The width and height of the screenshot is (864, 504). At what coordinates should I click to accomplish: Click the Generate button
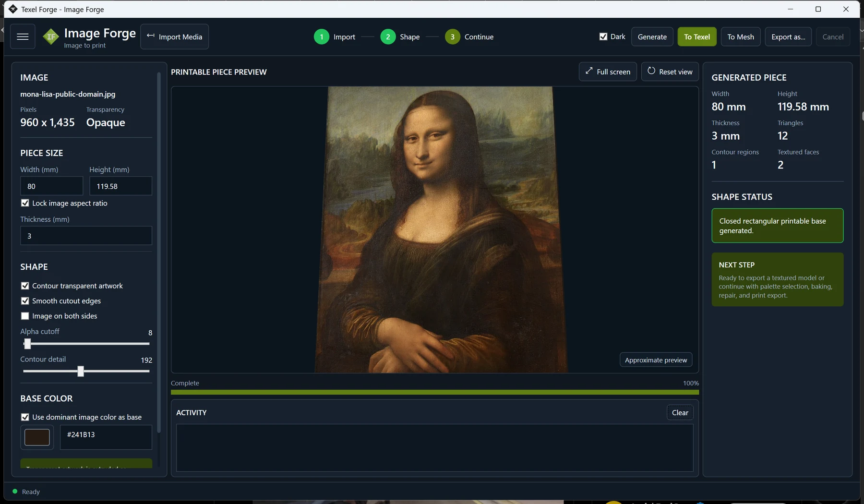(652, 36)
